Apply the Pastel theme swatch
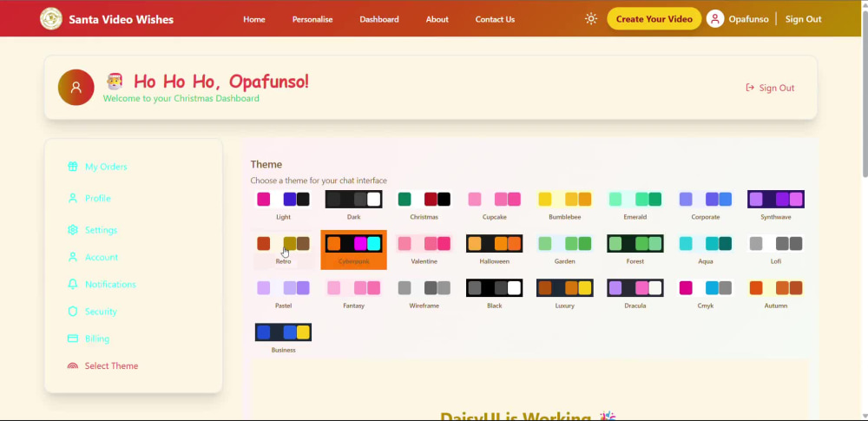 point(284,288)
